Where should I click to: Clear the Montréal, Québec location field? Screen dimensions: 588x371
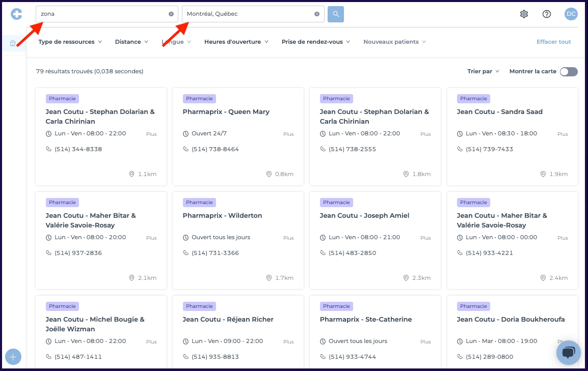(x=317, y=14)
